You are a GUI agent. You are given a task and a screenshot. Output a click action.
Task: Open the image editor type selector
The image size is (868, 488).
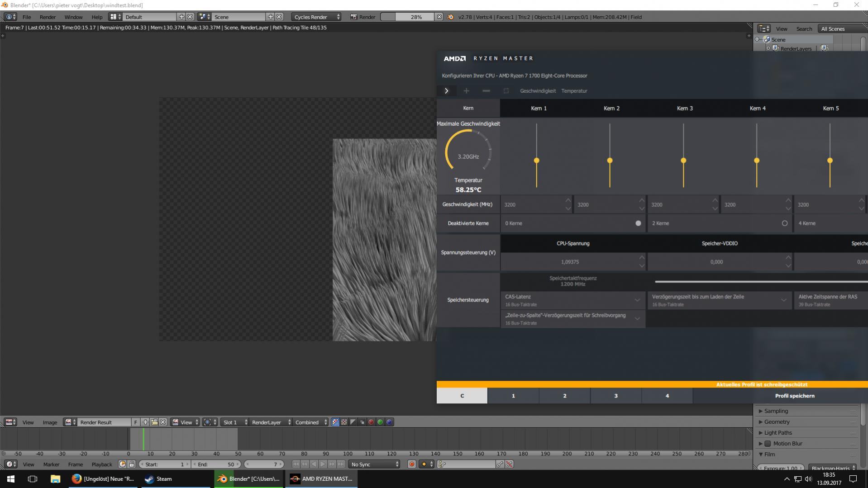point(10,422)
